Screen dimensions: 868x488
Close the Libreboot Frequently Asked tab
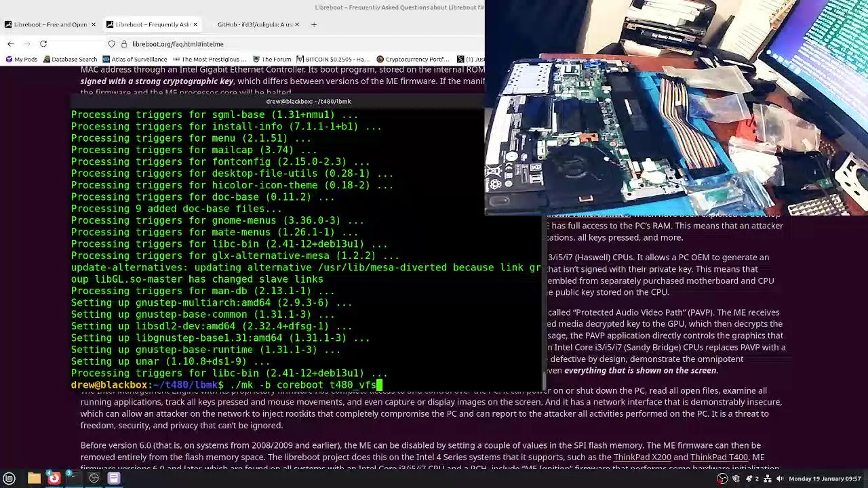[195, 24]
